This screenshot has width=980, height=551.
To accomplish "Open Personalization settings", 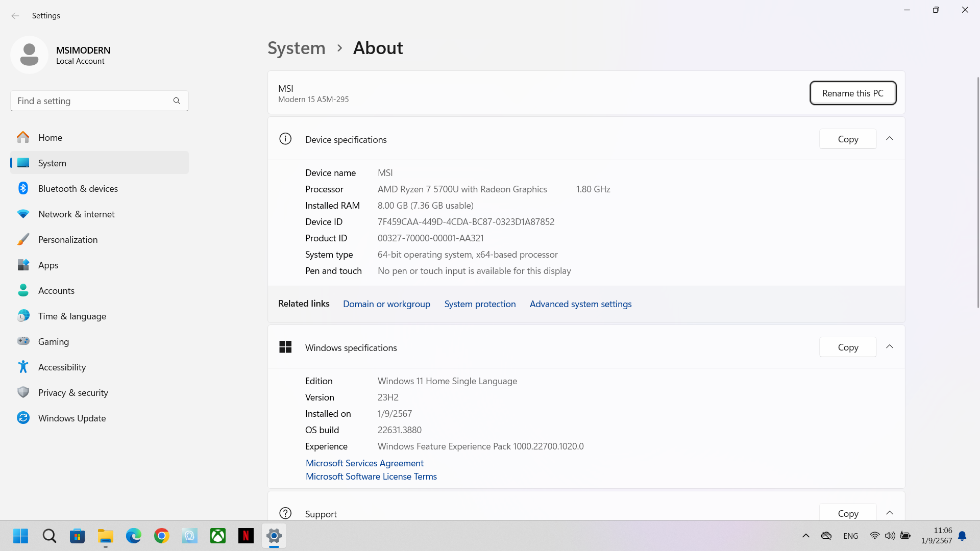I will coord(100,239).
